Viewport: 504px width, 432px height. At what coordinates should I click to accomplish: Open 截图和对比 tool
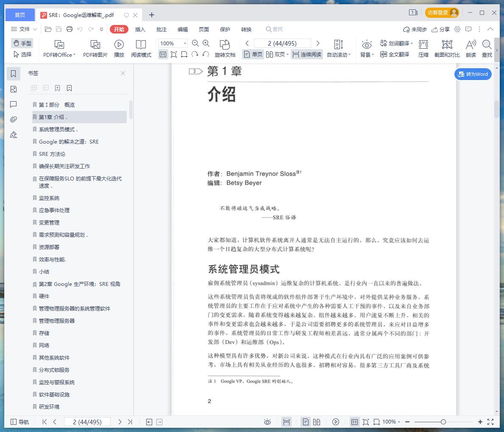point(447,49)
